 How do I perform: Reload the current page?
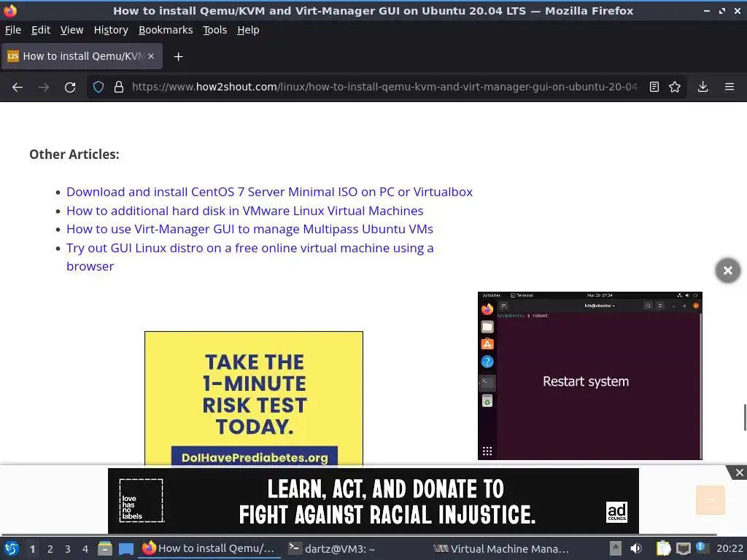point(70,87)
